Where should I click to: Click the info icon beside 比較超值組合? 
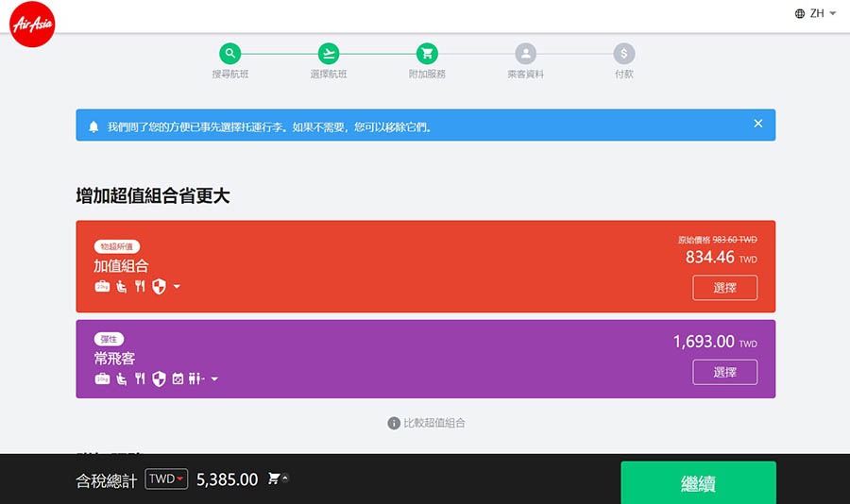point(394,423)
